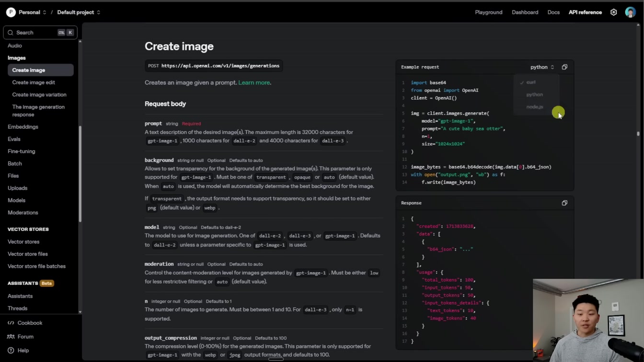
Task: Copy the example request code
Action: tap(564, 67)
